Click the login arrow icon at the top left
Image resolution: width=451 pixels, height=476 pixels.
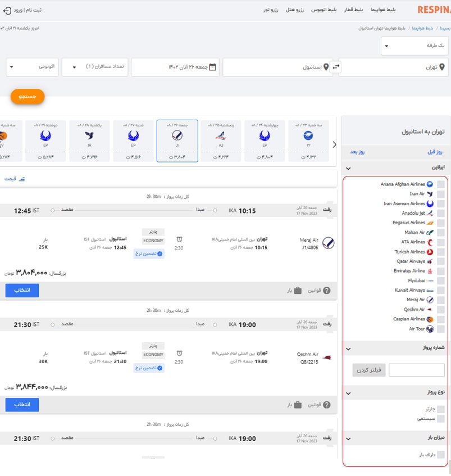pos(7,10)
